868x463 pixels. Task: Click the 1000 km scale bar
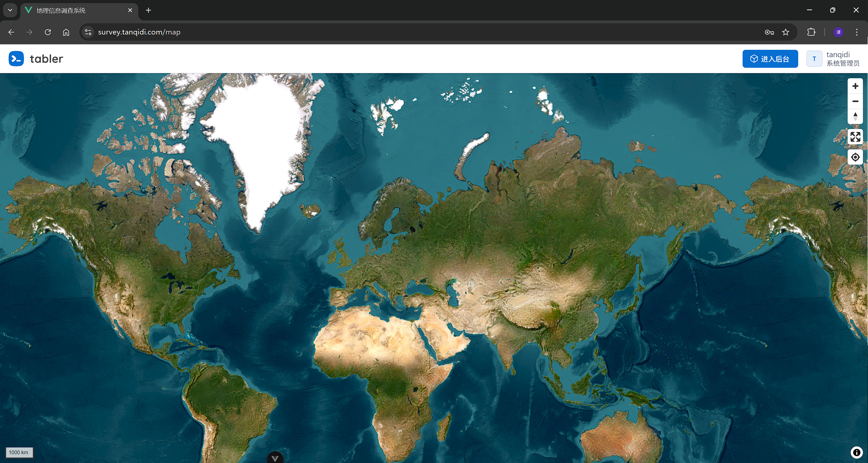coord(19,453)
